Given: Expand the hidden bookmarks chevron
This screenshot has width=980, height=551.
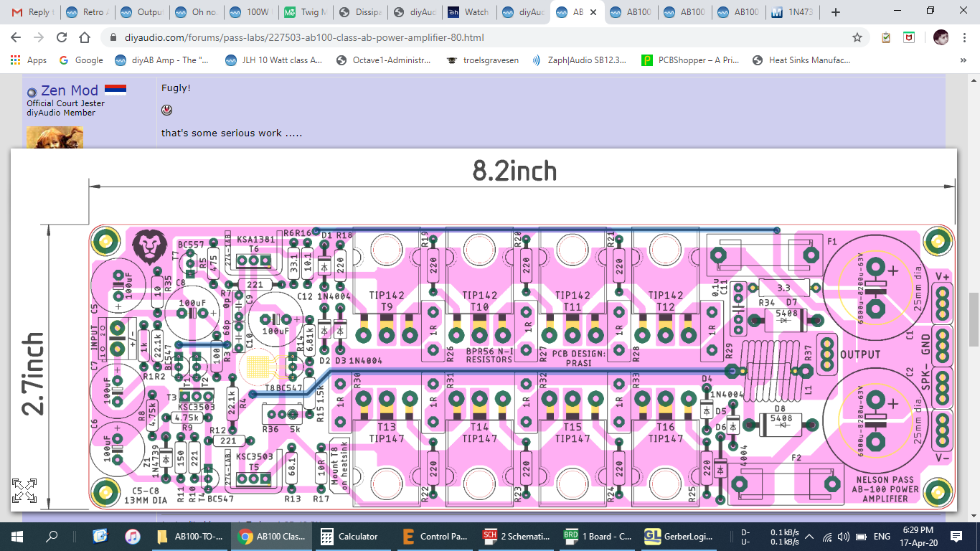Looking at the screenshot, I should [963, 60].
